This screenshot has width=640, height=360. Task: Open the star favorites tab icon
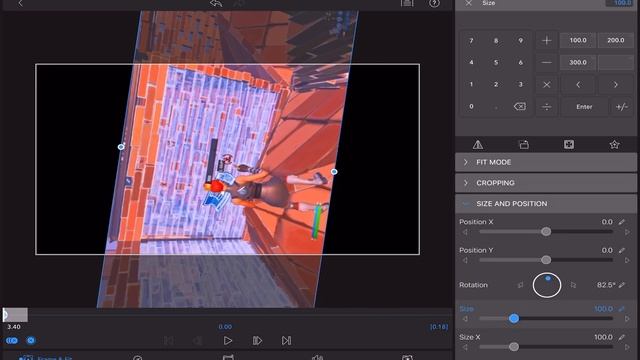[614, 144]
